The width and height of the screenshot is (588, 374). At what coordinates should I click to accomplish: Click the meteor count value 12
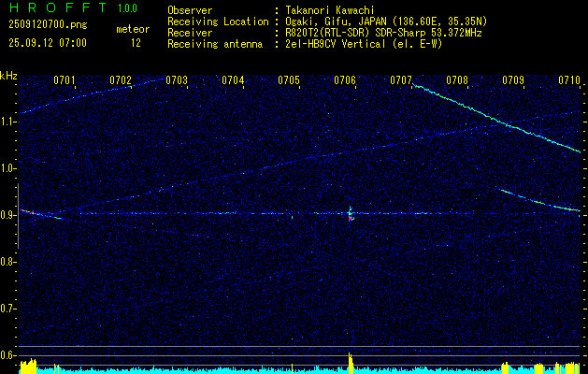coord(136,43)
